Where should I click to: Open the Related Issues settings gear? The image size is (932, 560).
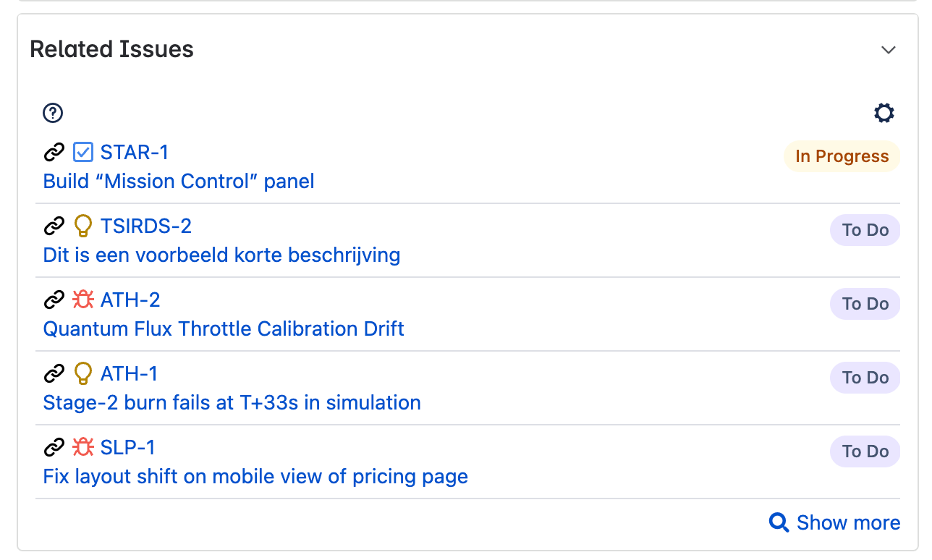tap(884, 113)
